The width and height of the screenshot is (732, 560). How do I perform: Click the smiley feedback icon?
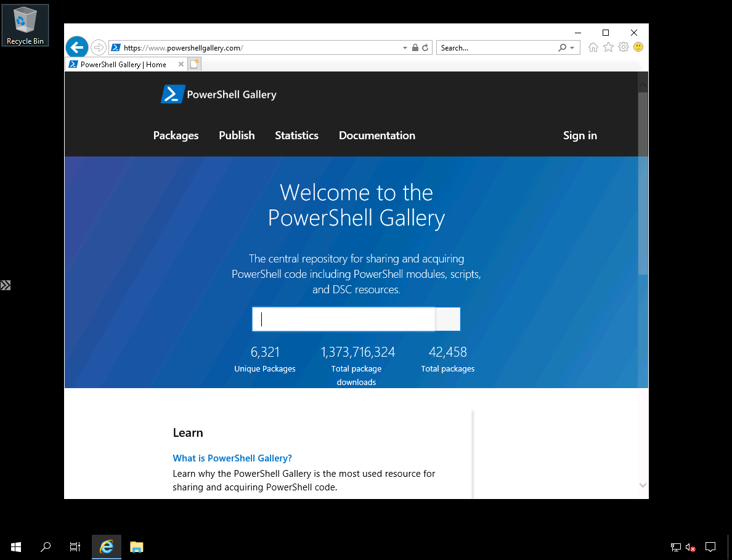coord(638,47)
